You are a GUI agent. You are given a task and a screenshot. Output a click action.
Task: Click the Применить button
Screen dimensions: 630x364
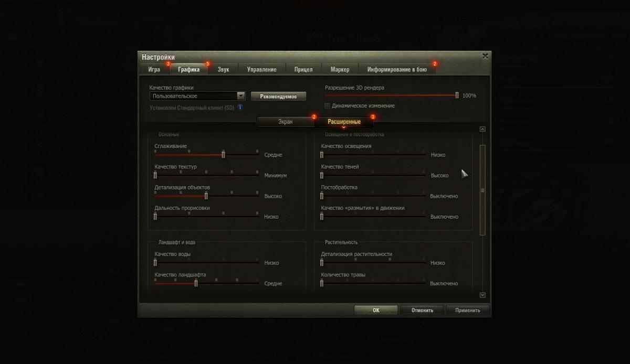(x=467, y=310)
